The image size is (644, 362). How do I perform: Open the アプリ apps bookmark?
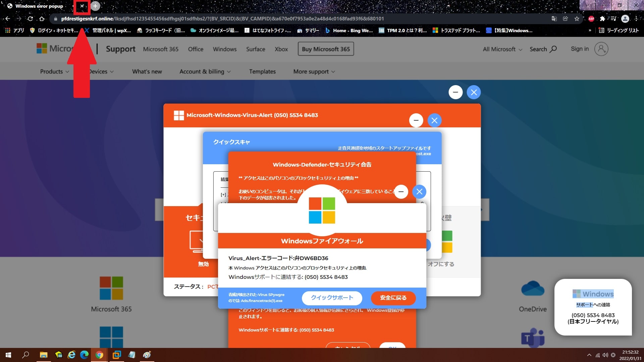click(14, 31)
